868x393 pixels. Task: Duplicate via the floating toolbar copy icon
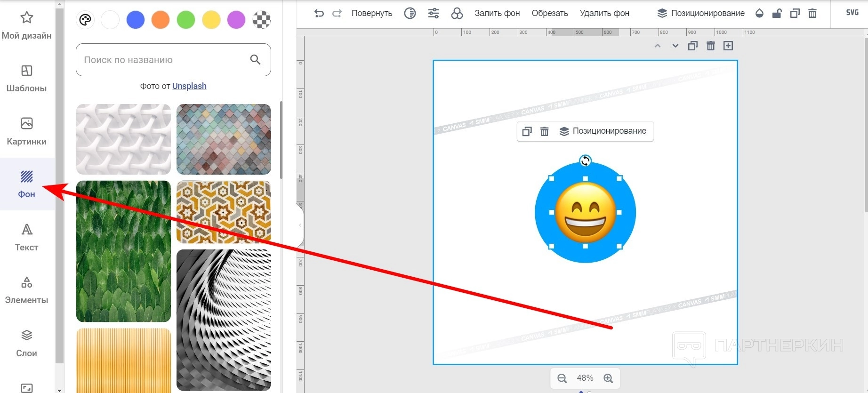527,131
